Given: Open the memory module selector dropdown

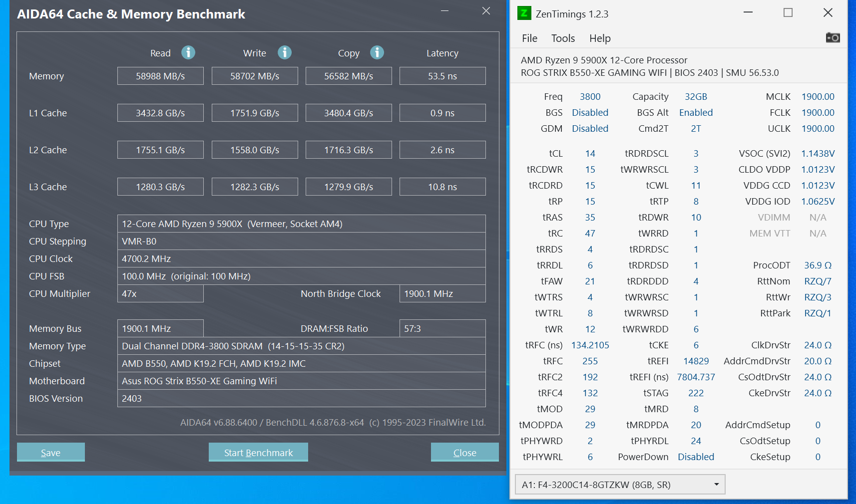Looking at the screenshot, I should (x=620, y=485).
